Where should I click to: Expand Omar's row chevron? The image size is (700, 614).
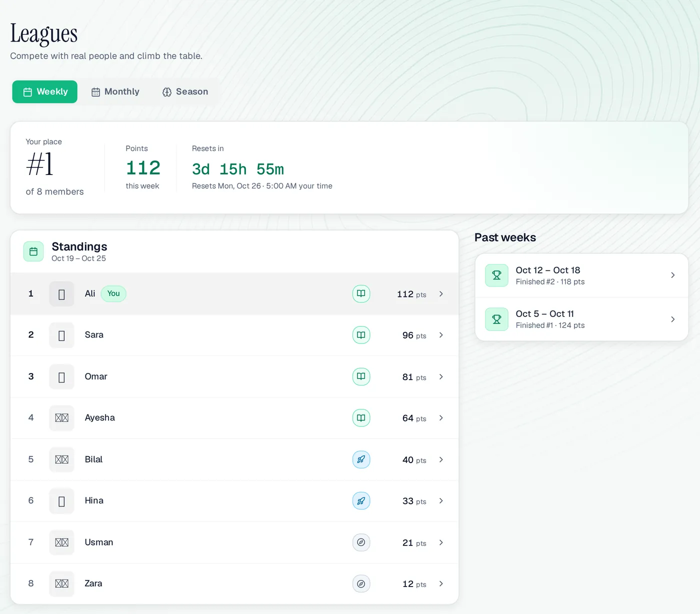[x=441, y=376]
